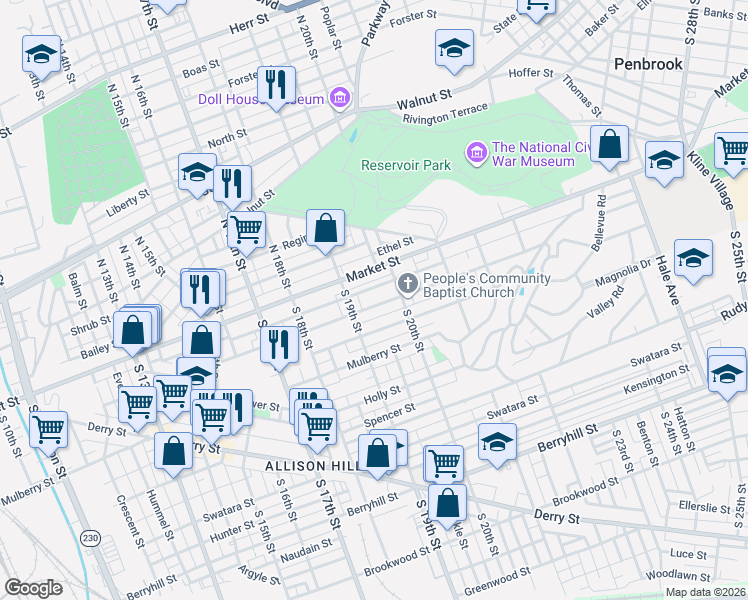
Task: Select school pin above Berryhill St label
Action: click(x=497, y=445)
